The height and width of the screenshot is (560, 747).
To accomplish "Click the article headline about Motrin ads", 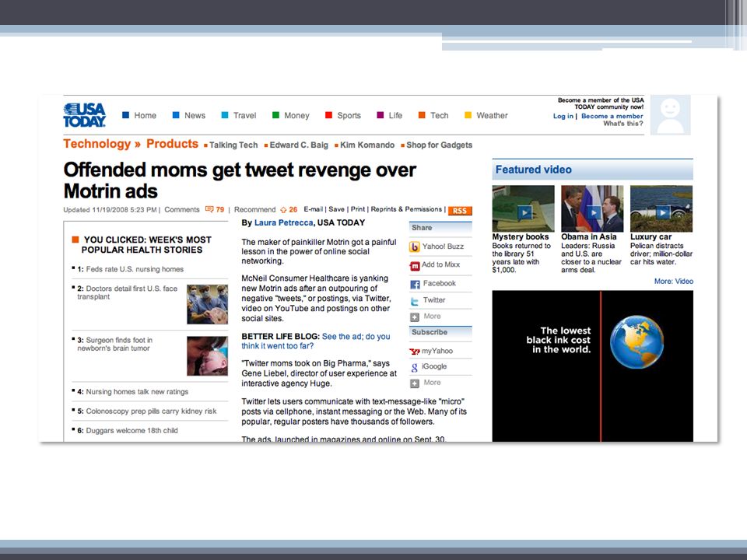I will pos(240,180).
